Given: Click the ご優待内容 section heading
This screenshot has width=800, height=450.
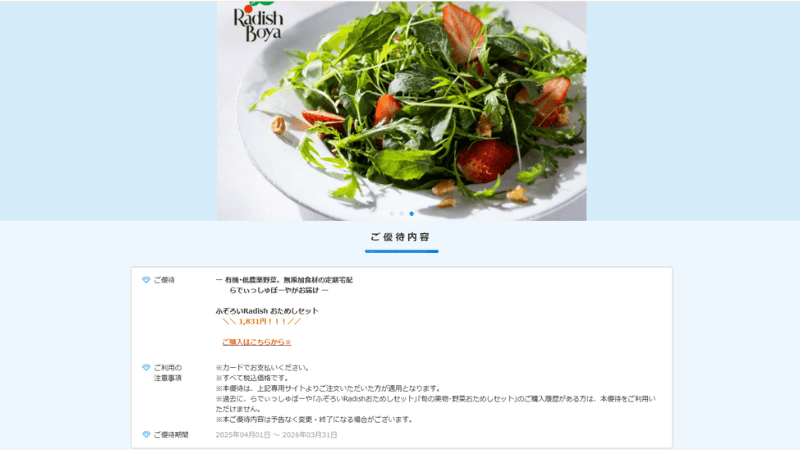Looking at the screenshot, I should point(401,237).
